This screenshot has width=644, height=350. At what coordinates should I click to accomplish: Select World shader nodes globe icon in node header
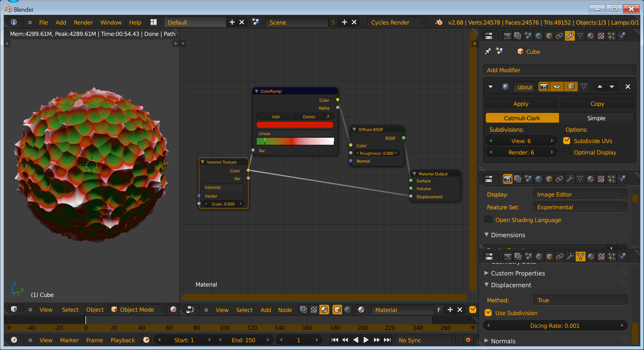pyautogui.click(x=347, y=310)
